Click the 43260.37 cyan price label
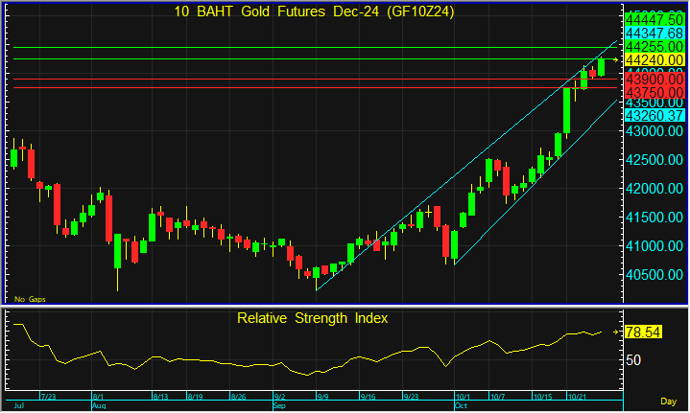The width and height of the screenshot is (690, 413). coord(654,116)
